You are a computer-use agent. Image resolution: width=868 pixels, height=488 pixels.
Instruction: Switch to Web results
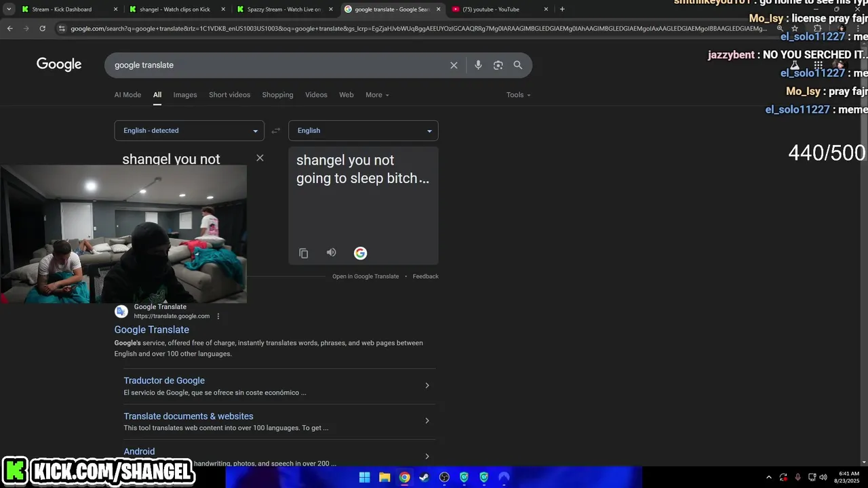(x=347, y=95)
